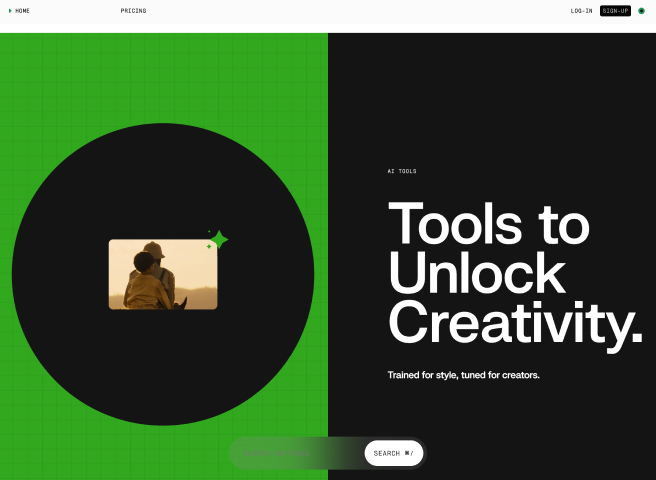This screenshot has width=656, height=480.
Task: Click the 'Trained for style' tagline text
Action: click(x=463, y=375)
